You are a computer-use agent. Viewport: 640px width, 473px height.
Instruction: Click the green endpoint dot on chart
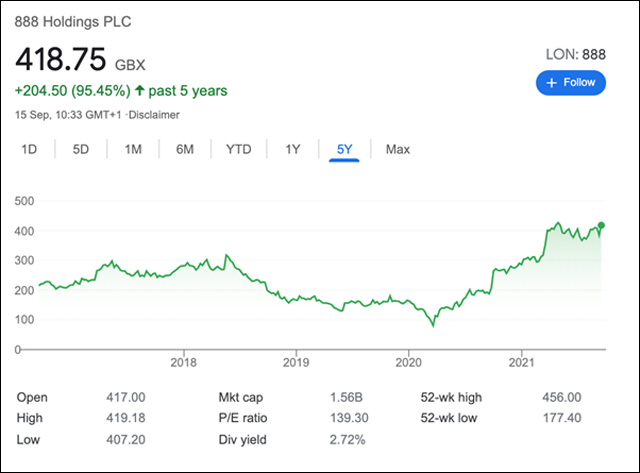pos(601,225)
